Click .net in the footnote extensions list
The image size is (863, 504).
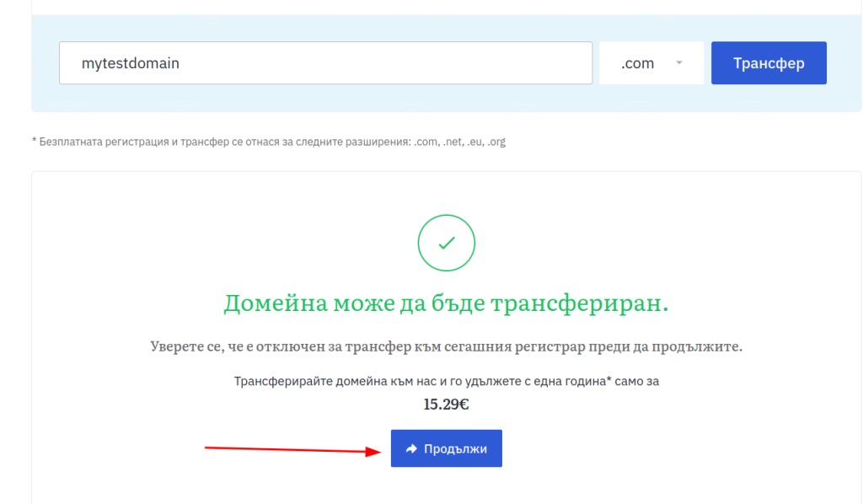click(x=451, y=142)
